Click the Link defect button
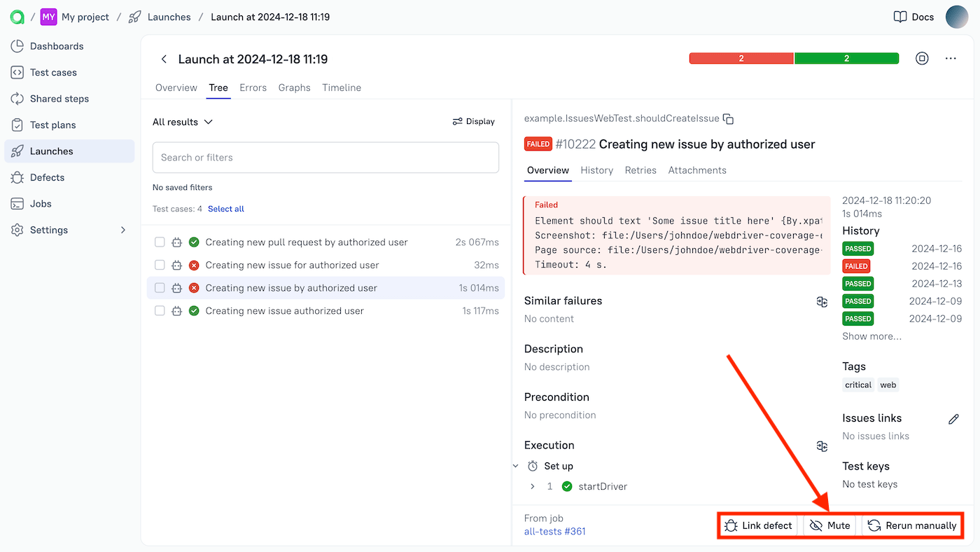The height and width of the screenshot is (552, 980). [x=758, y=525]
